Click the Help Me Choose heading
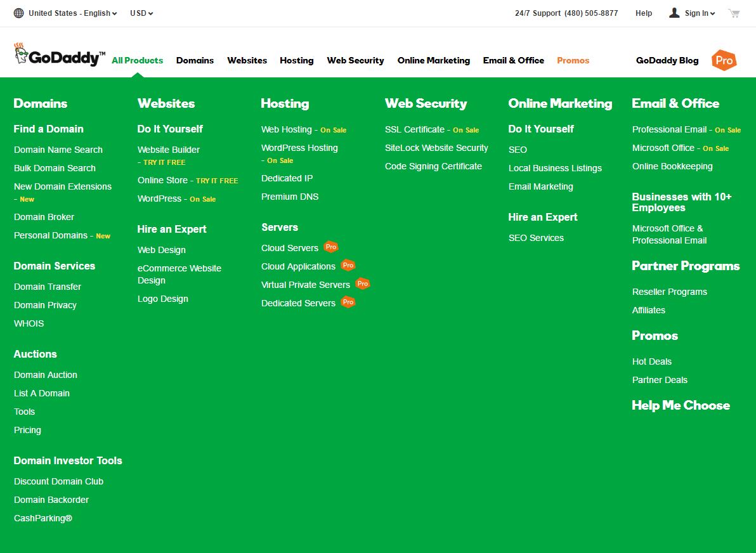This screenshot has height=553, width=756. click(x=681, y=405)
